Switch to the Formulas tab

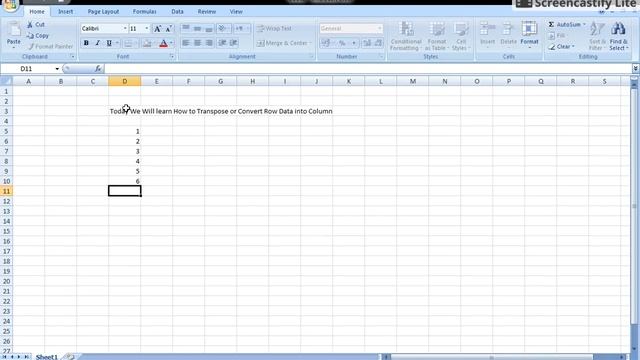[x=144, y=12]
